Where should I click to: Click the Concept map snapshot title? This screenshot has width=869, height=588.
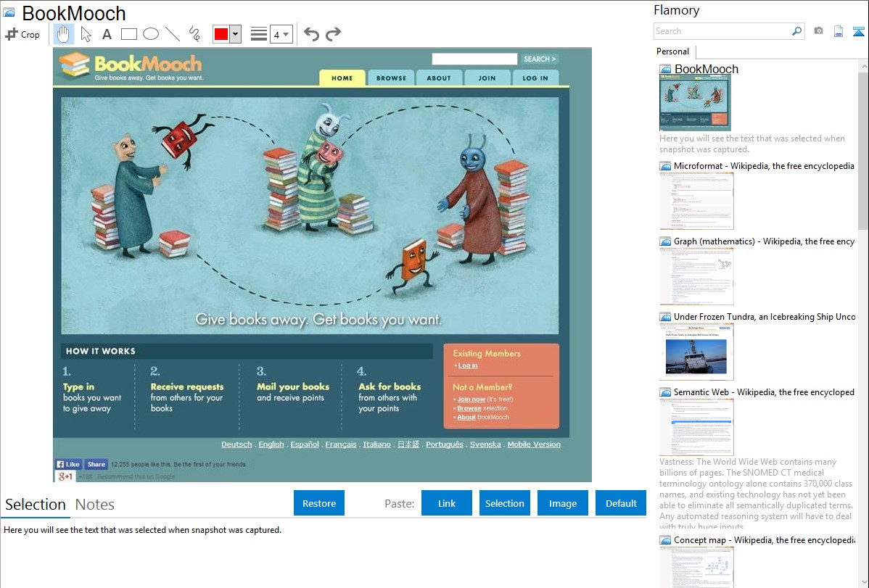(x=765, y=540)
